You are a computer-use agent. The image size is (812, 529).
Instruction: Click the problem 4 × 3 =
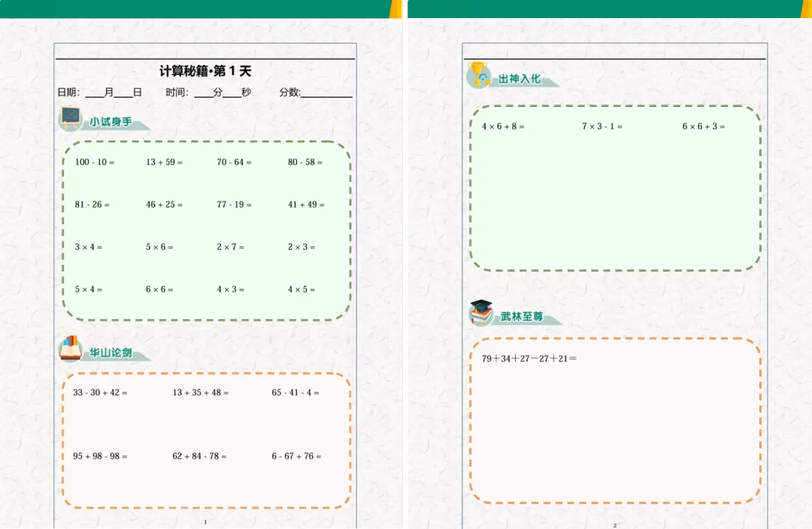pos(231,290)
